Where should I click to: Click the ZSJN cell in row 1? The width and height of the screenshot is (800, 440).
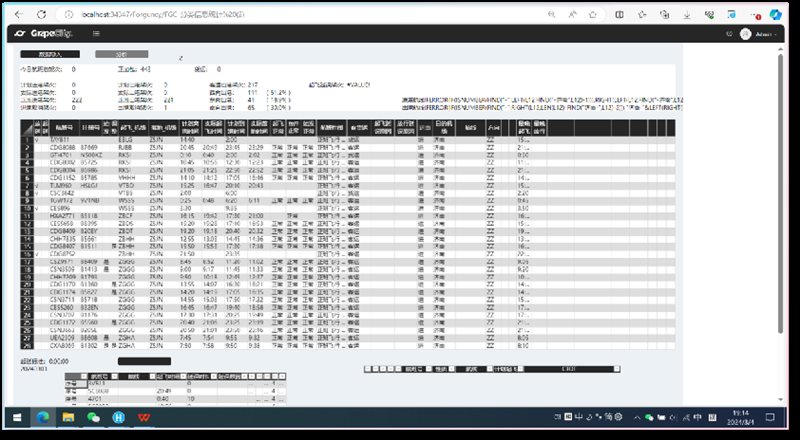(155, 140)
